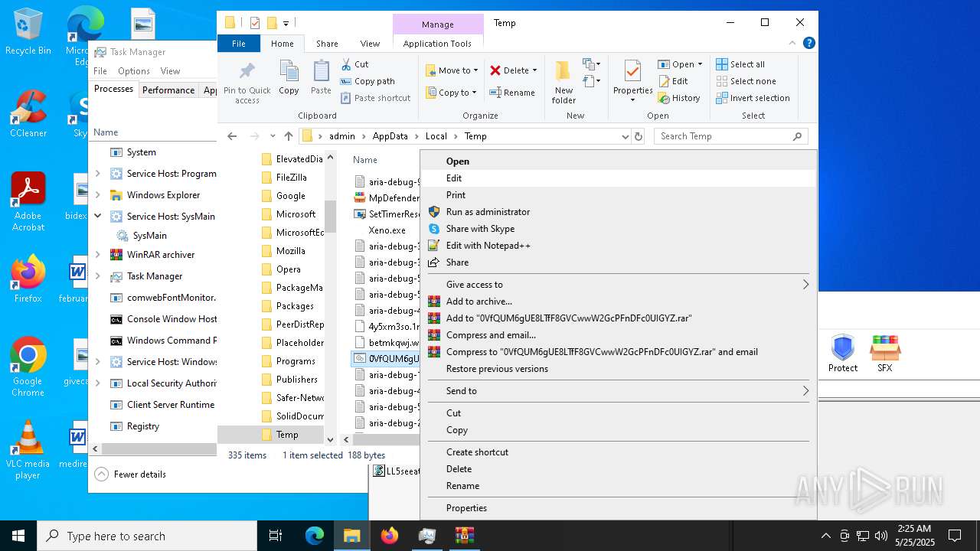Open Task View on taskbar
Screen dimensions: 980x551
276,536
